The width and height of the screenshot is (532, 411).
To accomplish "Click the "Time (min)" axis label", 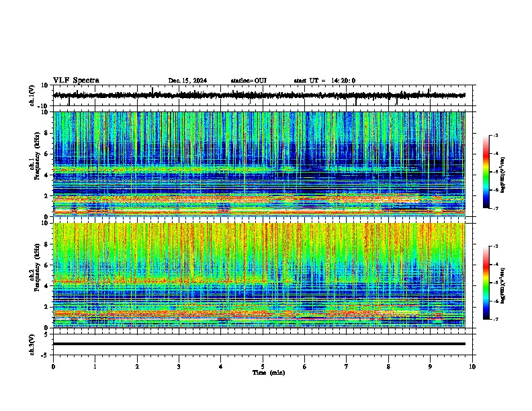I will 269,373.
